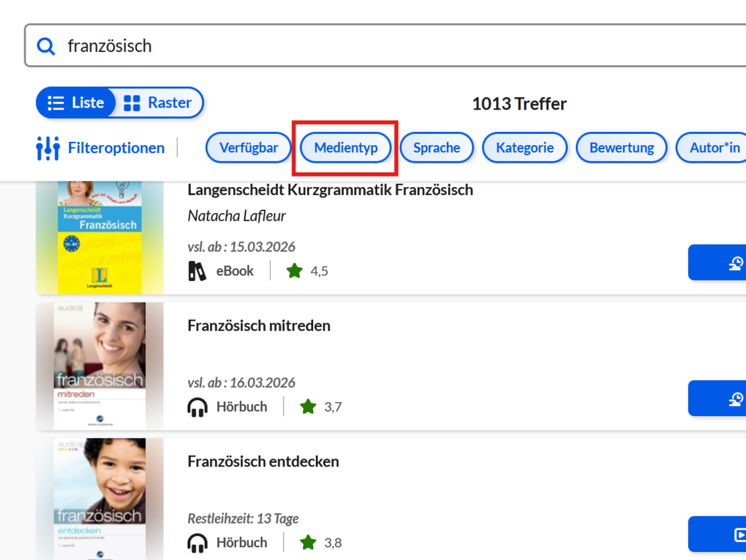746x560 pixels.
Task: Click the Französisch entdecken cover thumbnail
Action: (x=99, y=499)
